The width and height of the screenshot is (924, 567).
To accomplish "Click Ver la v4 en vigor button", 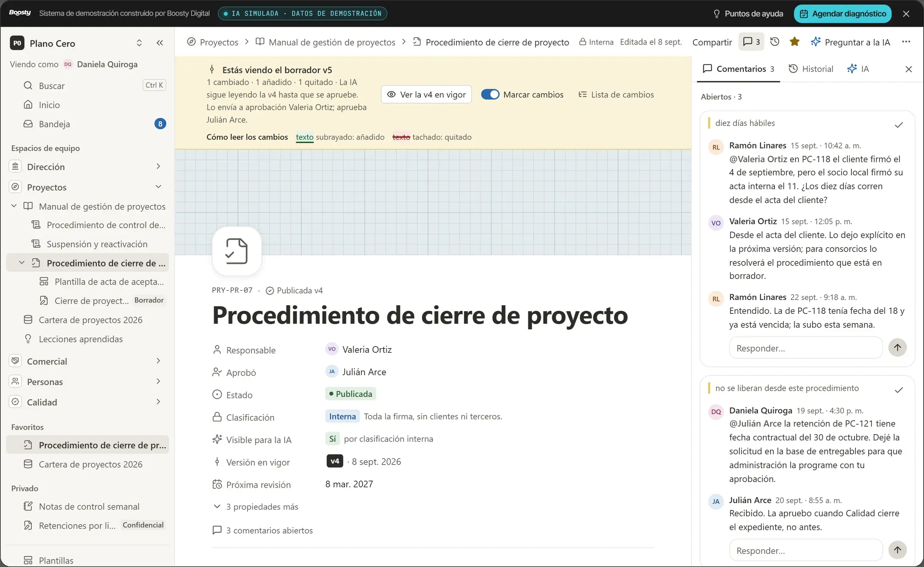I will (426, 94).
